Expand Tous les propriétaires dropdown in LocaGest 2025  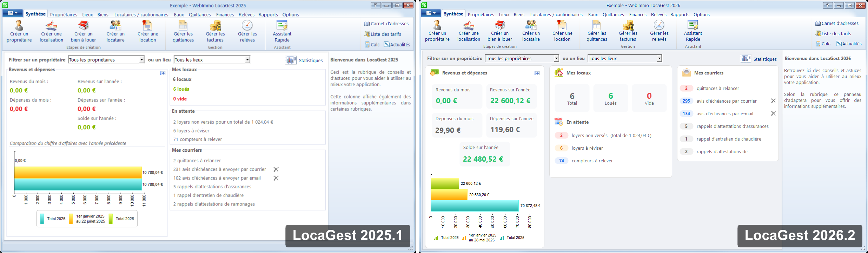point(141,60)
